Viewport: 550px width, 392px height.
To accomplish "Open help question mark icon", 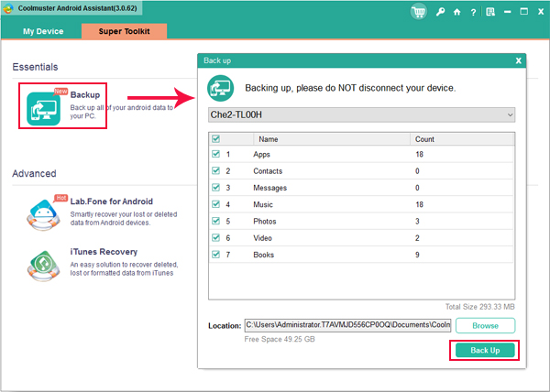I will point(473,12).
